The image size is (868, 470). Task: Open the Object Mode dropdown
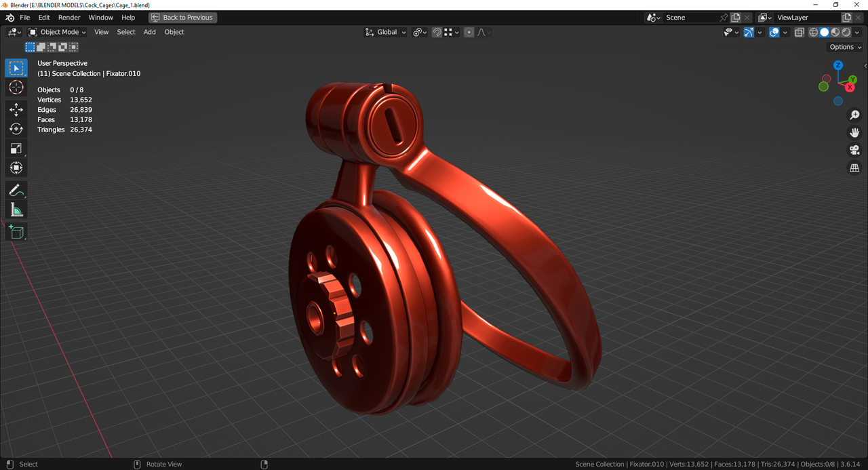(58, 32)
